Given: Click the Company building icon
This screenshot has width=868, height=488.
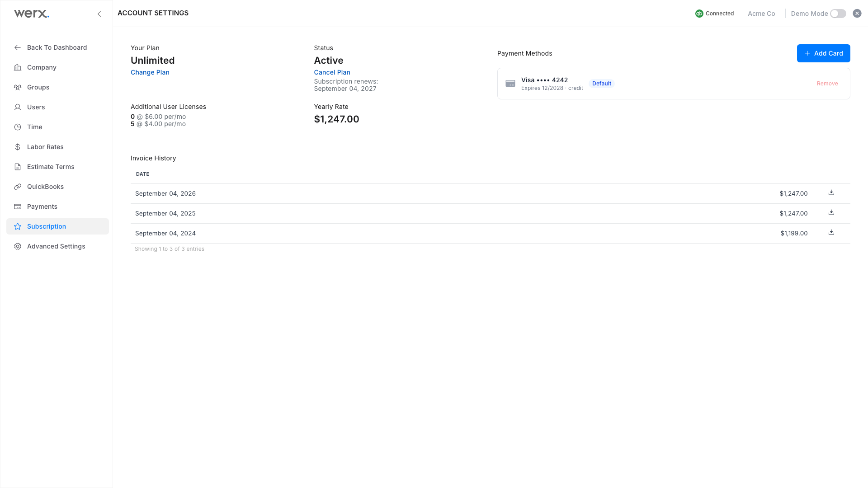Looking at the screenshot, I should [x=18, y=67].
